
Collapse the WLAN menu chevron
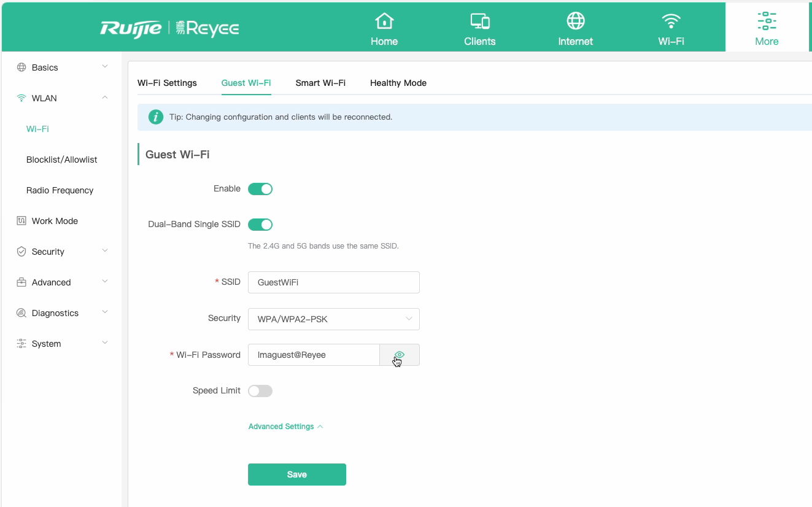point(105,98)
